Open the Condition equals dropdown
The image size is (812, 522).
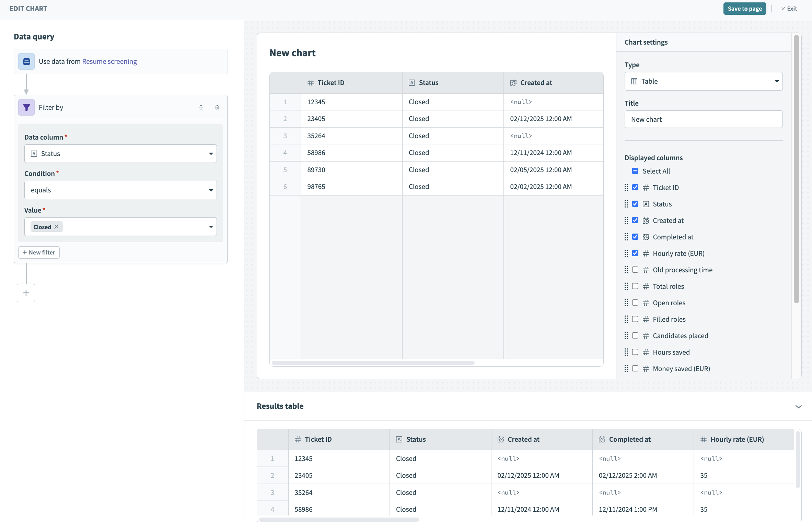(120, 190)
